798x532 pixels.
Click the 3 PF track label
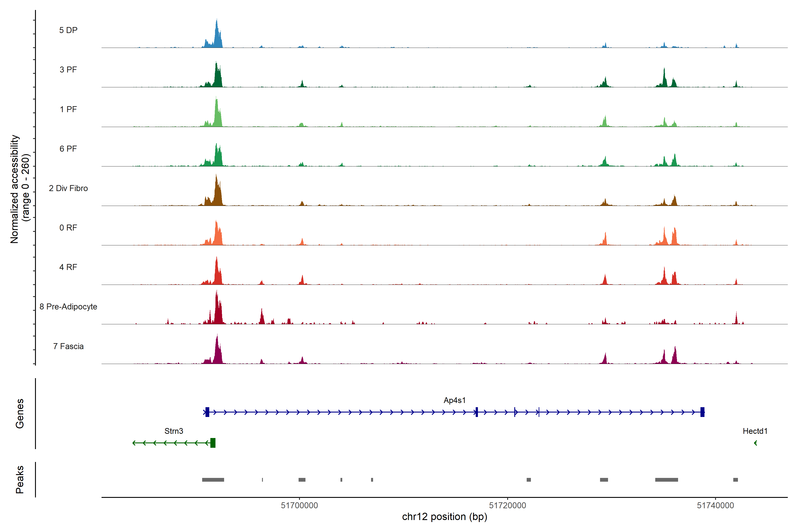68,70
